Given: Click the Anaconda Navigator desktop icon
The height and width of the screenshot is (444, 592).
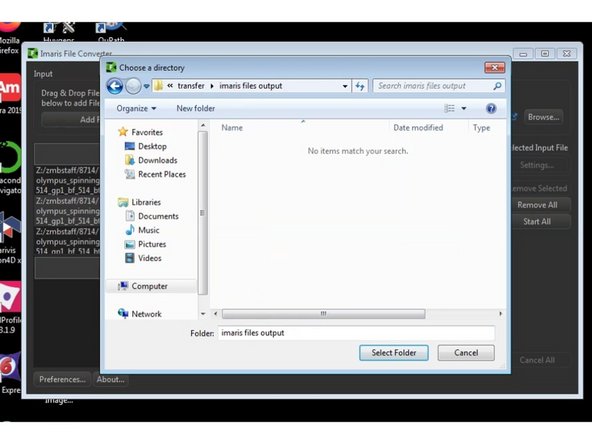Looking at the screenshot, I should [10, 168].
